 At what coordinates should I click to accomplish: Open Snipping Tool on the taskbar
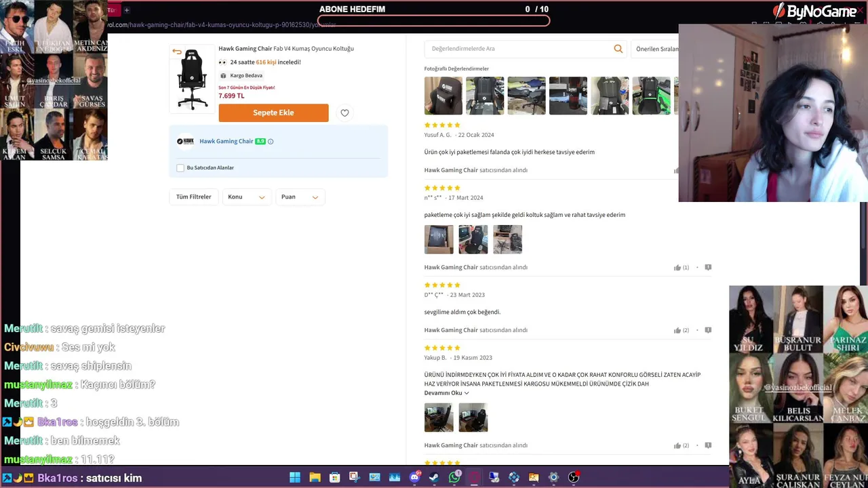tap(354, 477)
